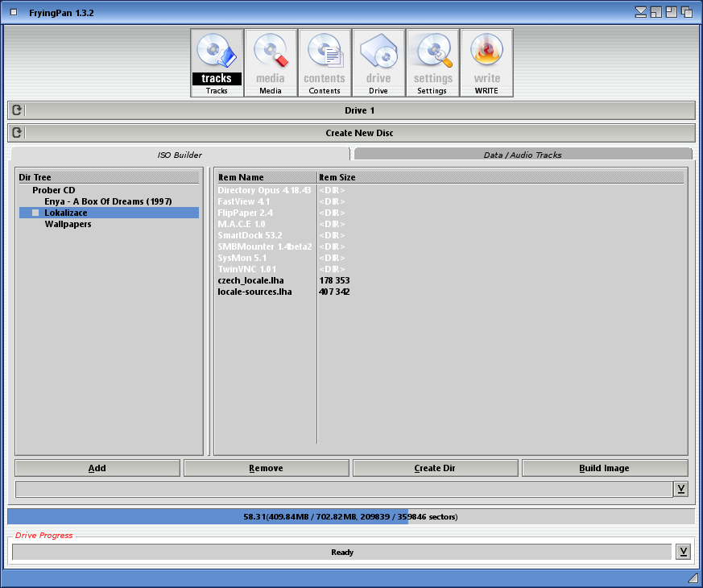Click the window depth gadget in title bar
Image resolution: width=703 pixels, height=588 pixels.
click(687, 12)
